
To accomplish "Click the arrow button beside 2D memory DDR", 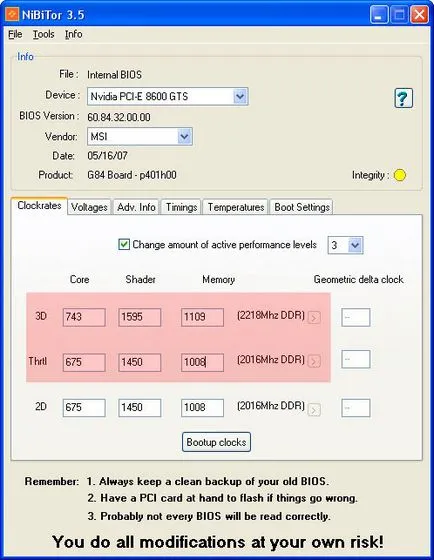I will pos(314,410).
